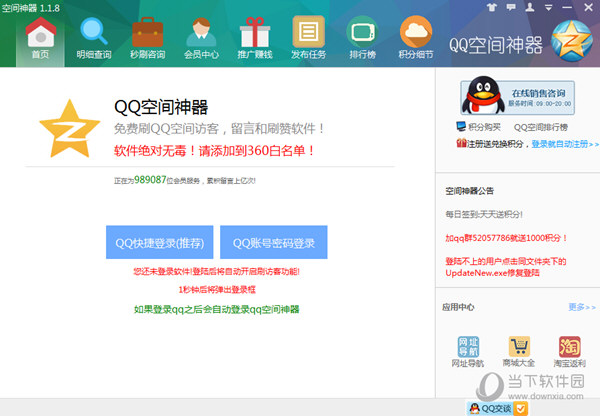Image resolution: width=600 pixels, height=416 pixels.
Task: Open the 排行榜 ranking icon
Action: click(362, 38)
